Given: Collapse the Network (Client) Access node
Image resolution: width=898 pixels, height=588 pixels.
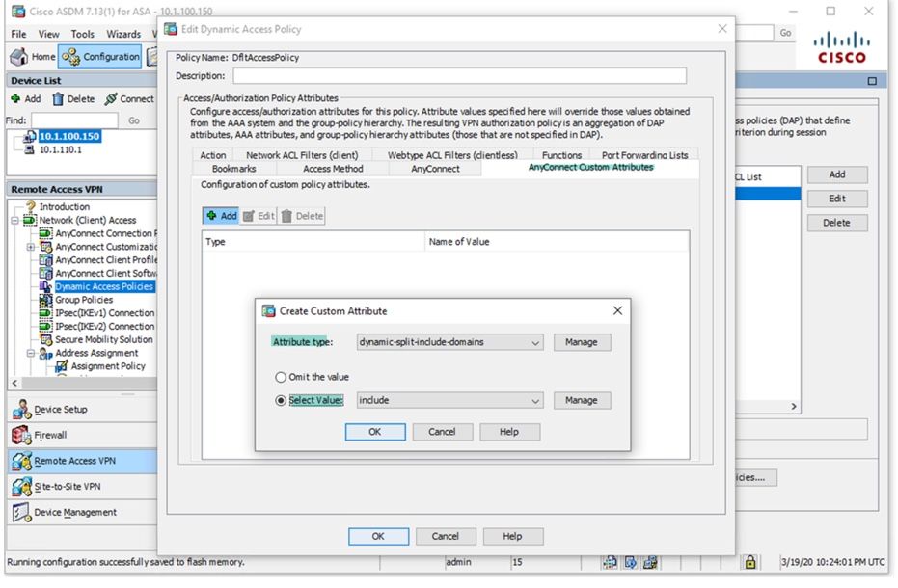Looking at the screenshot, I should [15, 221].
